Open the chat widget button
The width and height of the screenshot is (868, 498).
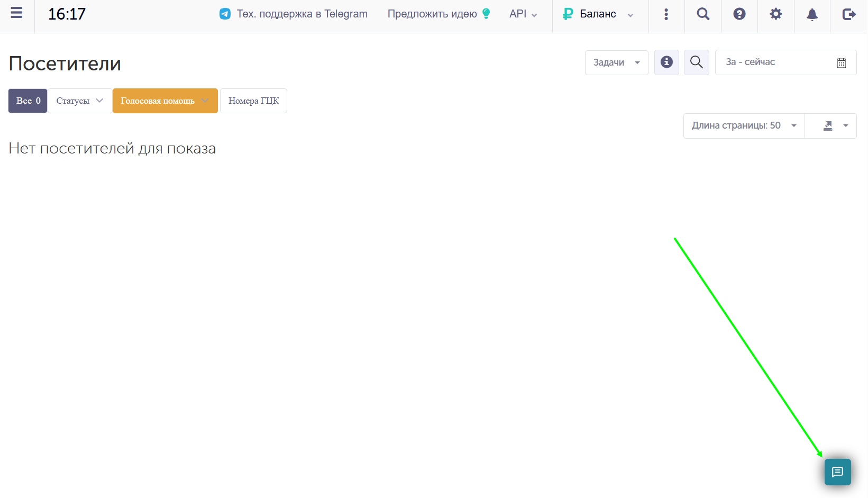[838, 472]
